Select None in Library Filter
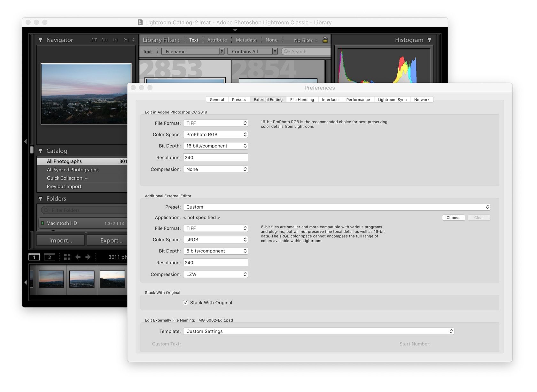537x392 pixels. [x=271, y=40]
